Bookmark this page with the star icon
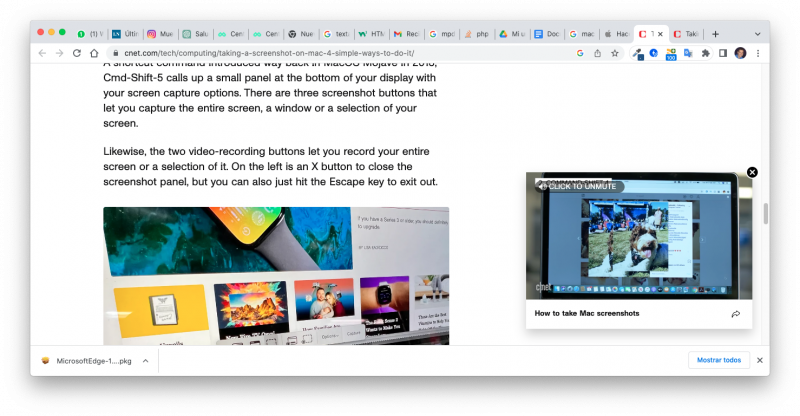 612,53
